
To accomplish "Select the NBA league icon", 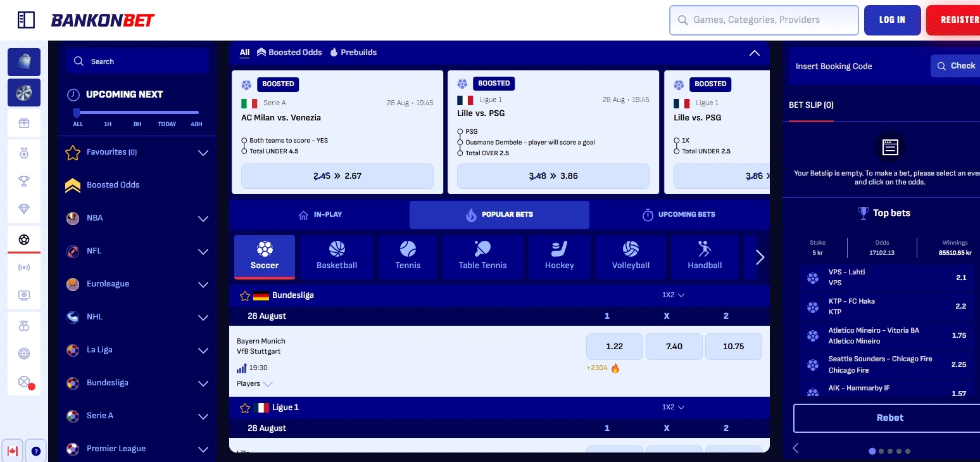I will coord(73,218).
